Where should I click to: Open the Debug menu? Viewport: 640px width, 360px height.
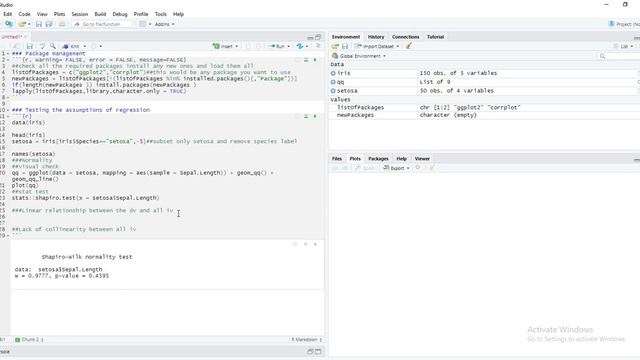(x=120, y=14)
